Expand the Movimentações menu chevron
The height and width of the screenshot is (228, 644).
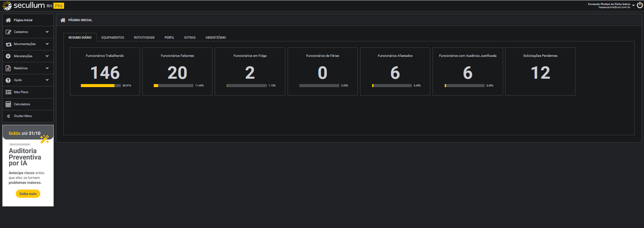point(47,44)
